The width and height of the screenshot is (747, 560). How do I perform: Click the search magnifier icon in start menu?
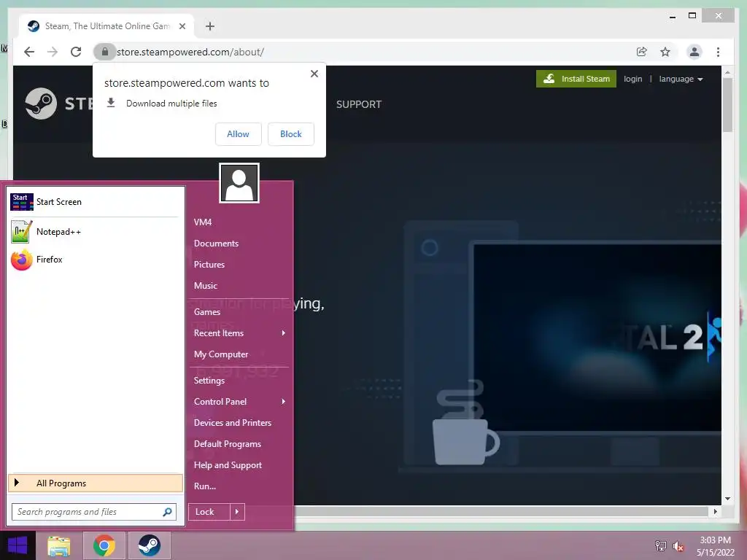167,512
